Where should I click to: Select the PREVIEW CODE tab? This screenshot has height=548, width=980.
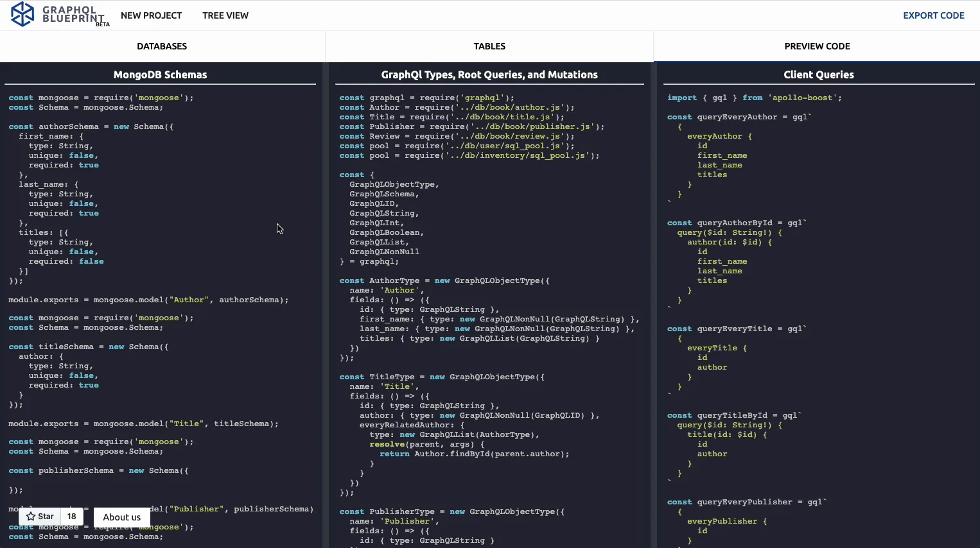click(817, 46)
